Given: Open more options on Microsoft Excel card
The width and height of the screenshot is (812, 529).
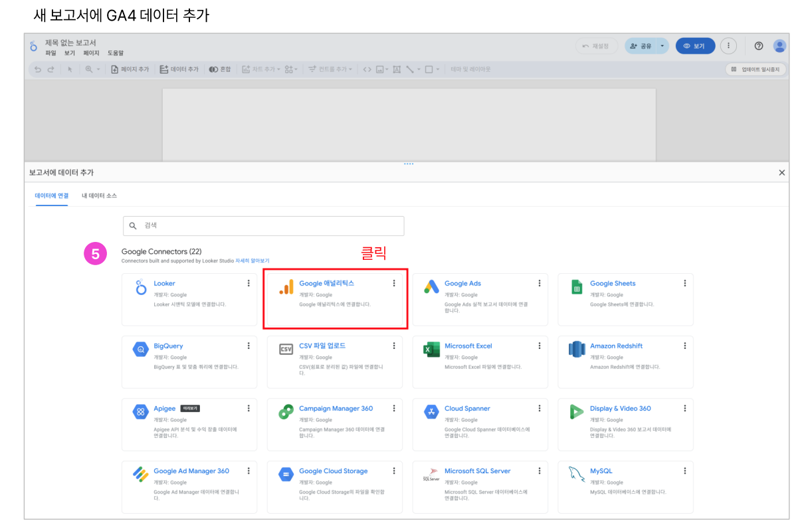Looking at the screenshot, I should point(539,346).
